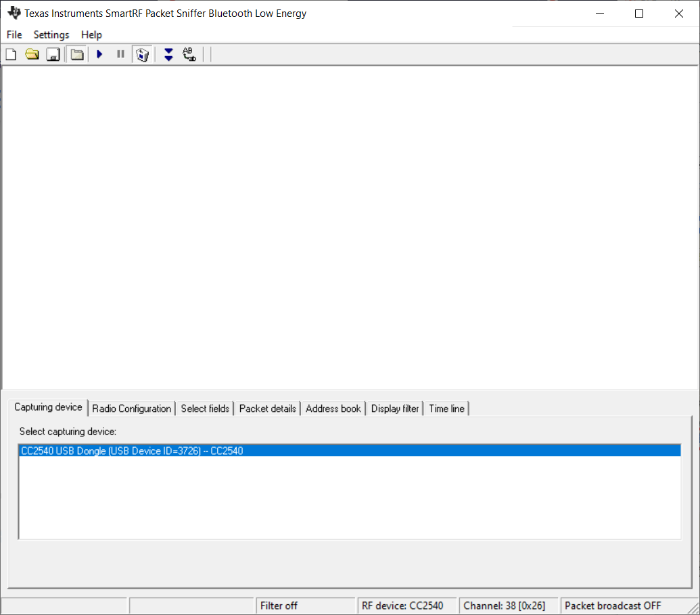This screenshot has height=615, width=700.
Task: Pause capture using the pause icon
Action: tap(120, 55)
